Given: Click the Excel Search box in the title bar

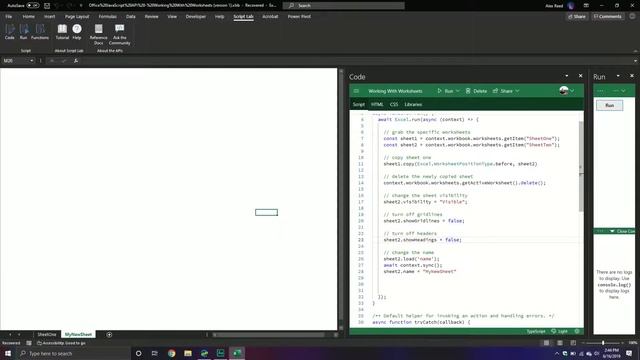Looking at the screenshot, I should pyautogui.click(x=344, y=5).
